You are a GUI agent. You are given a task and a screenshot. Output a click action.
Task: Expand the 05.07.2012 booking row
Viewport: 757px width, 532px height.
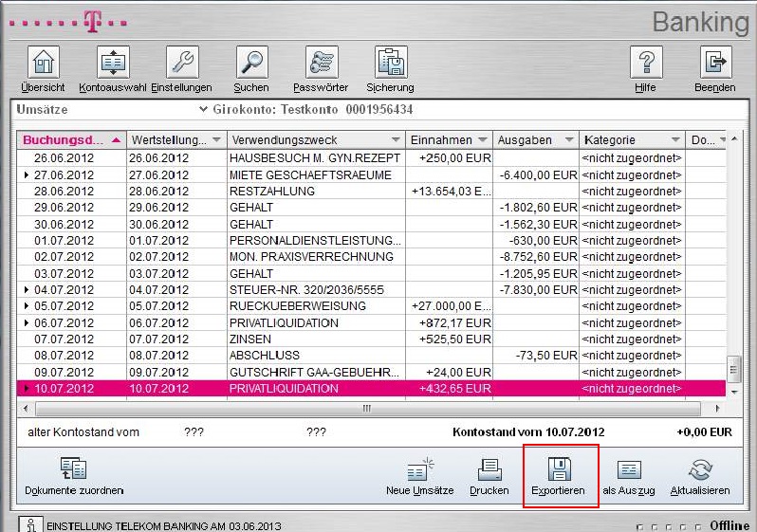click(x=26, y=306)
